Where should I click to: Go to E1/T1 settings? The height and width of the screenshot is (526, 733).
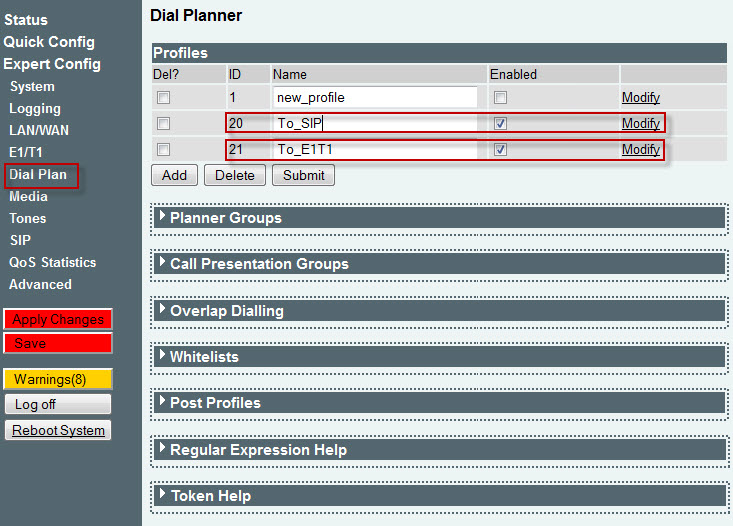pos(26,152)
